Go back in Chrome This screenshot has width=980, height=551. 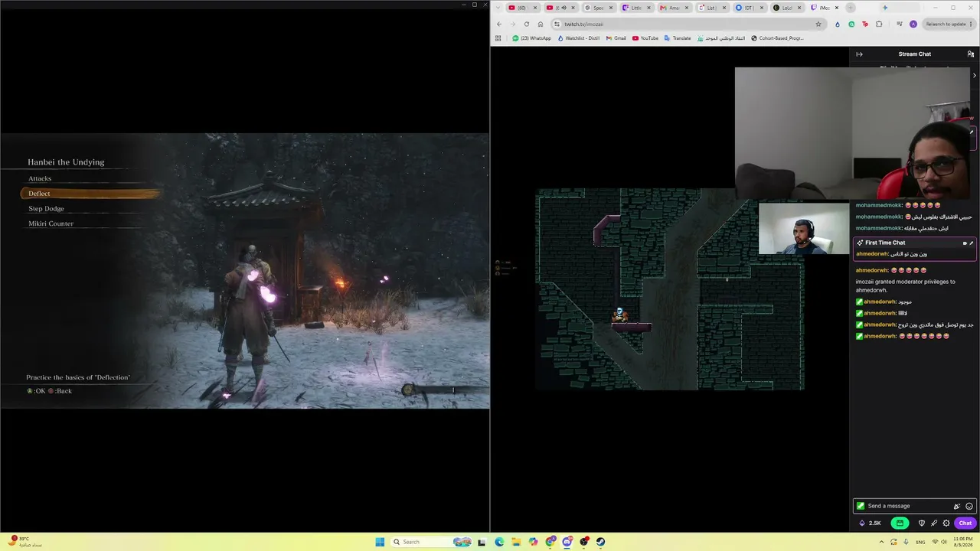pos(499,24)
